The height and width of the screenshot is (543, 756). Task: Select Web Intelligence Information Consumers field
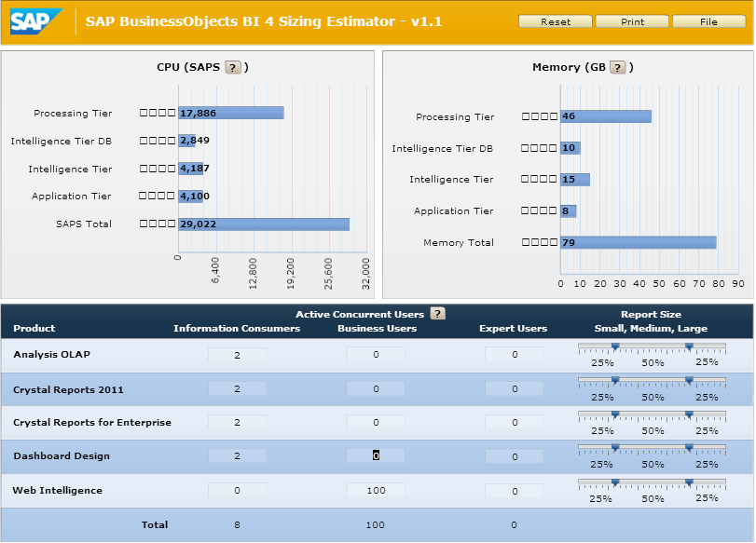237,490
